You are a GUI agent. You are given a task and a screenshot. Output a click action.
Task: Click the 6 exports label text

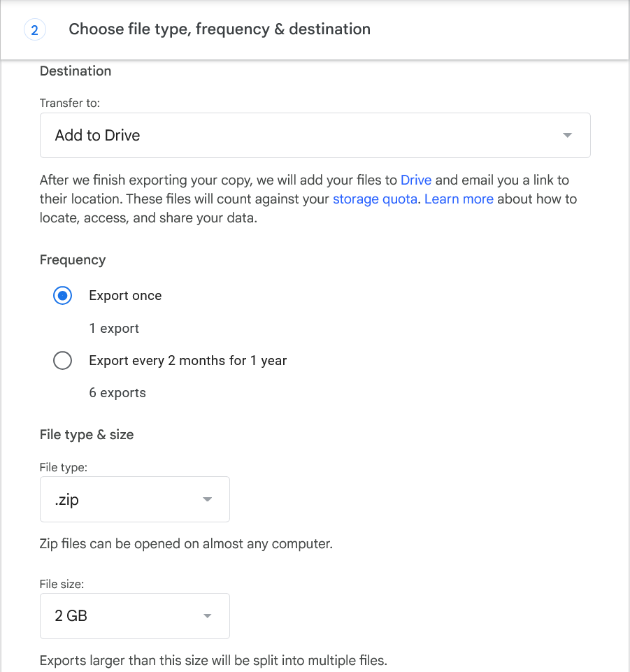point(117,392)
